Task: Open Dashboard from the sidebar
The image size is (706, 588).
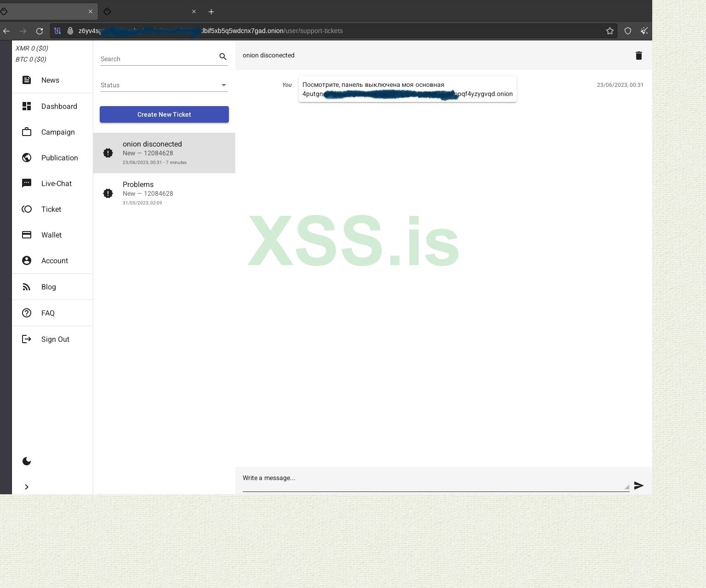Action: [x=52, y=106]
